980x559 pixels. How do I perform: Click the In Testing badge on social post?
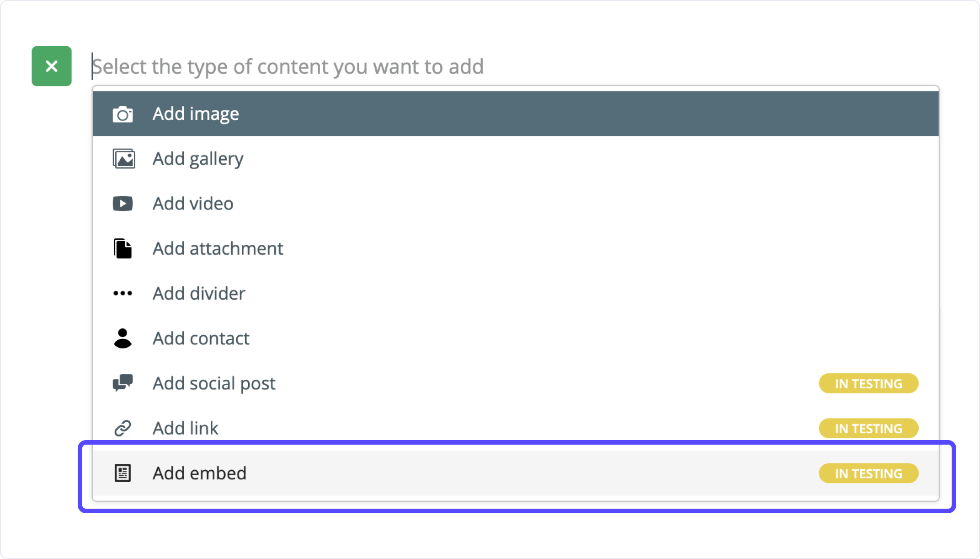(868, 383)
